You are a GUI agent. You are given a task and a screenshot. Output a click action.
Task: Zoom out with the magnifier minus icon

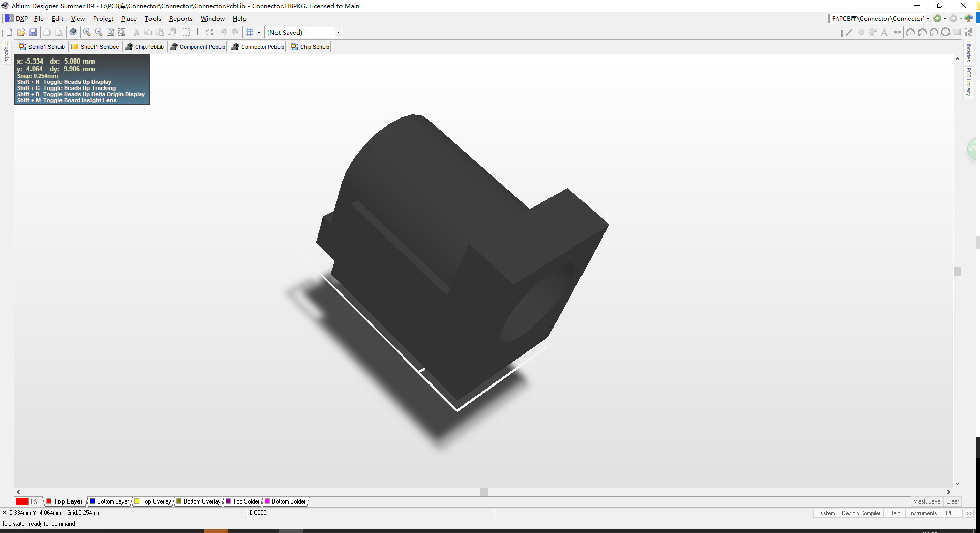pyautogui.click(x=99, y=32)
